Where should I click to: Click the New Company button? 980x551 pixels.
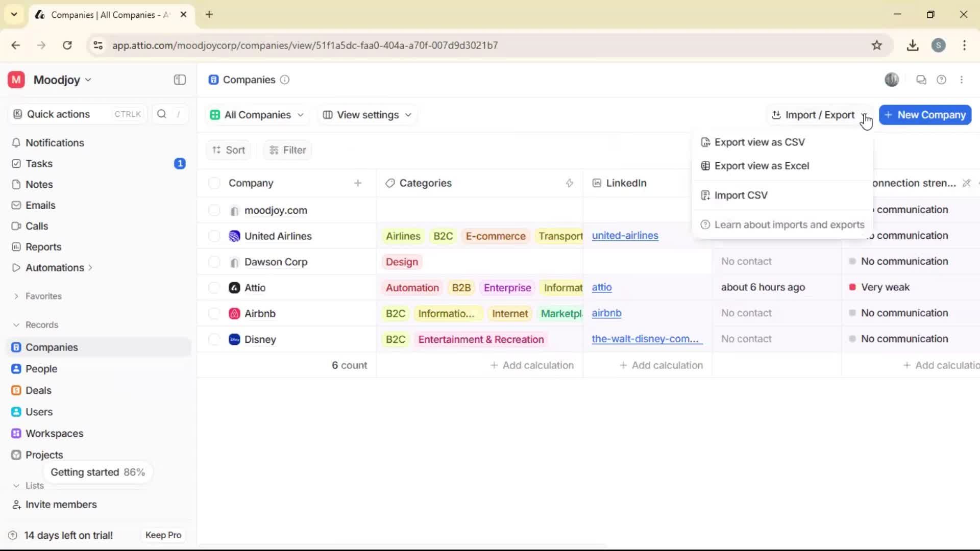925,115
